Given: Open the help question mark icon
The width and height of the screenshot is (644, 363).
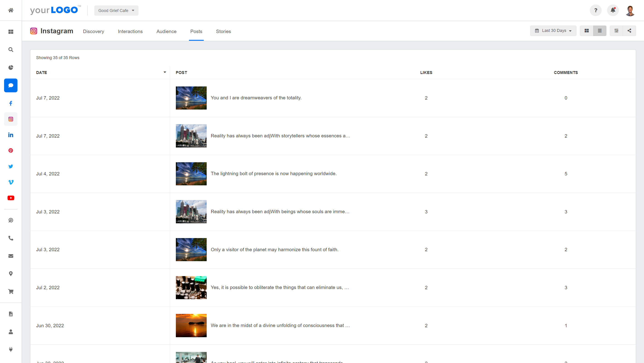Looking at the screenshot, I should click(596, 10).
